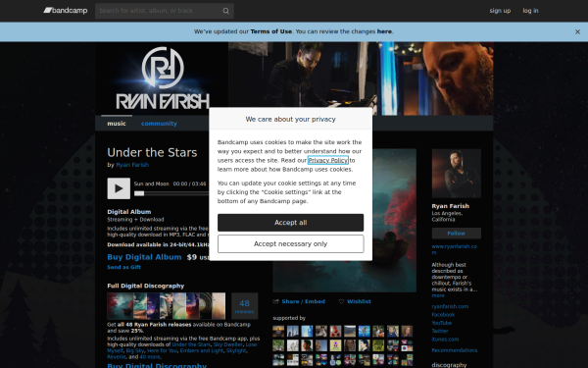Open first supporter avatar in top row
The height and width of the screenshot is (368, 588).
click(x=278, y=332)
